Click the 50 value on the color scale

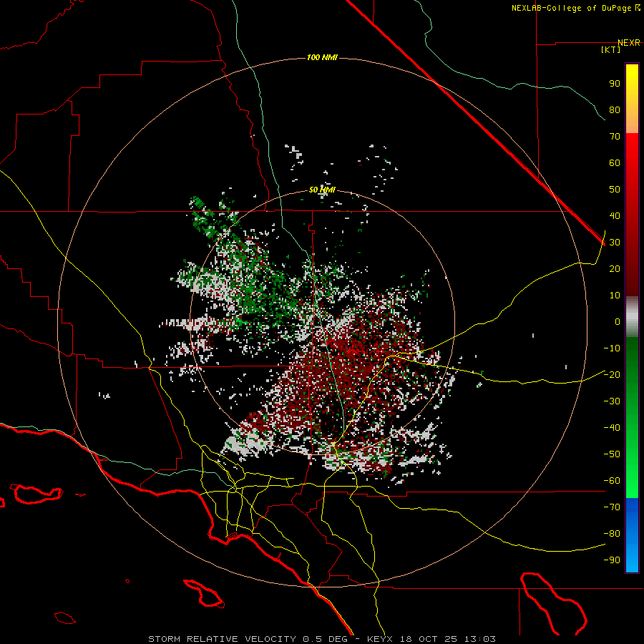pyautogui.click(x=615, y=190)
